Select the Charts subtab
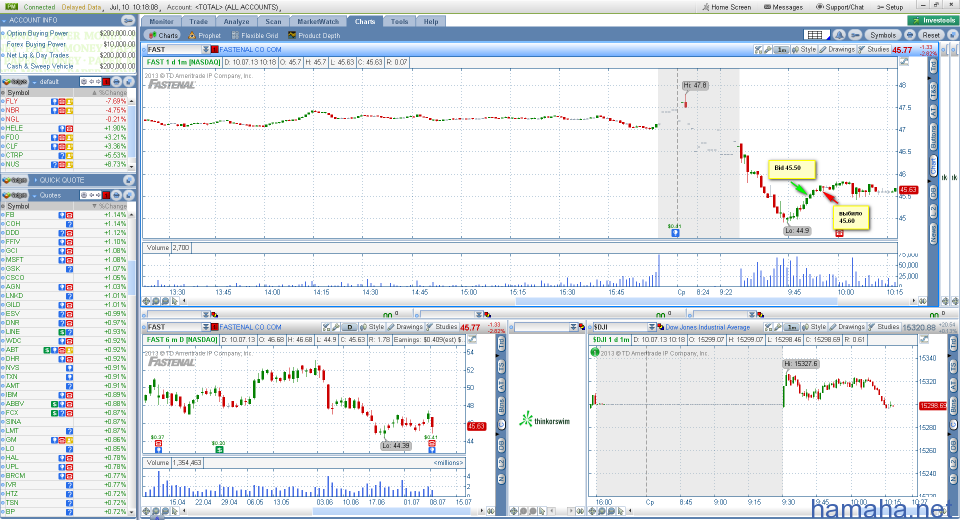This screenshot has height=520, width=960. pyautogui.click(x=164, y=36)
